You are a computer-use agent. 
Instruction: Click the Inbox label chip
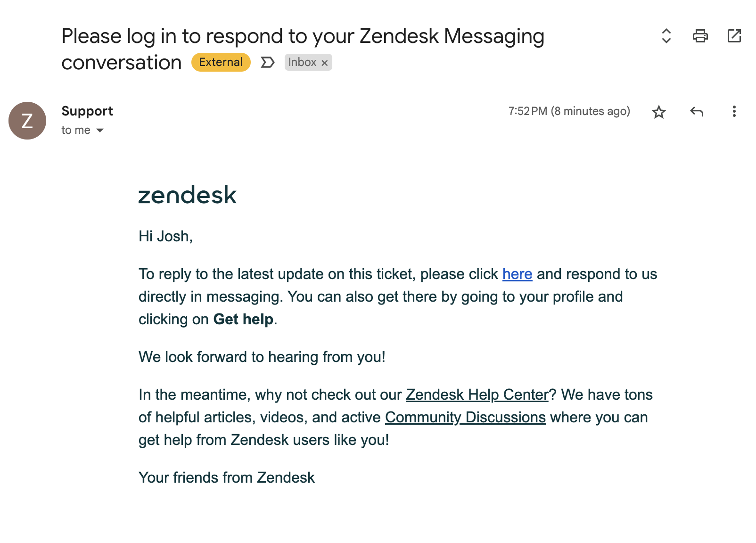coord(302,62)
